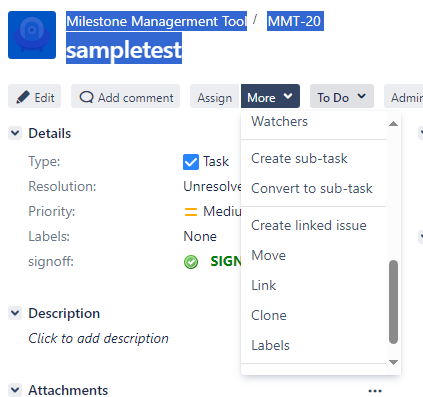The height and width of the screenshot is (397, 423).
Task: Click the scroll-up arrow in the More menu
Action: coord(393,124)
